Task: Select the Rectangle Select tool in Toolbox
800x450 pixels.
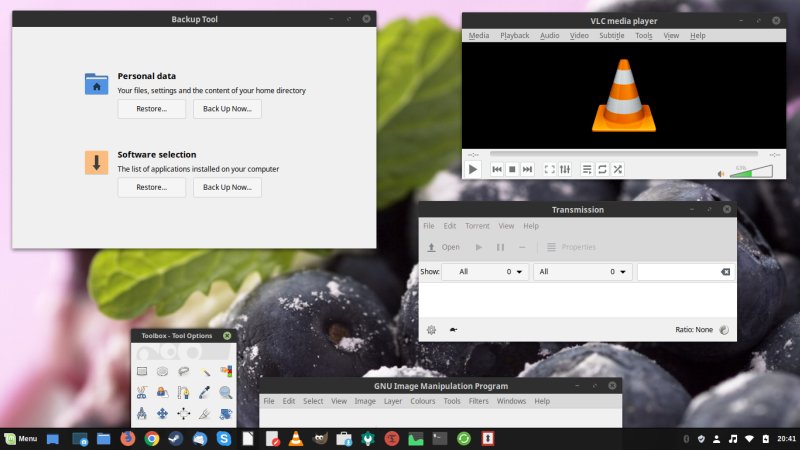Action: point(141,371)
